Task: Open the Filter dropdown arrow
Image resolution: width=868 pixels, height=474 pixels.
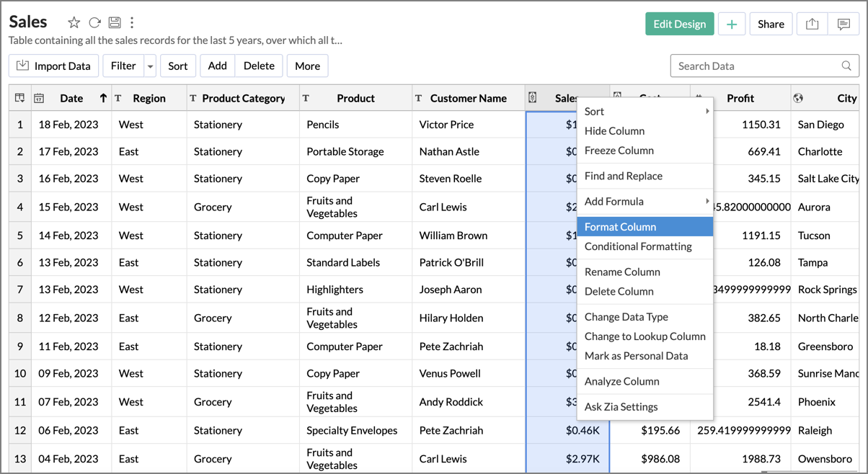Action: click(x=150, y=66)
